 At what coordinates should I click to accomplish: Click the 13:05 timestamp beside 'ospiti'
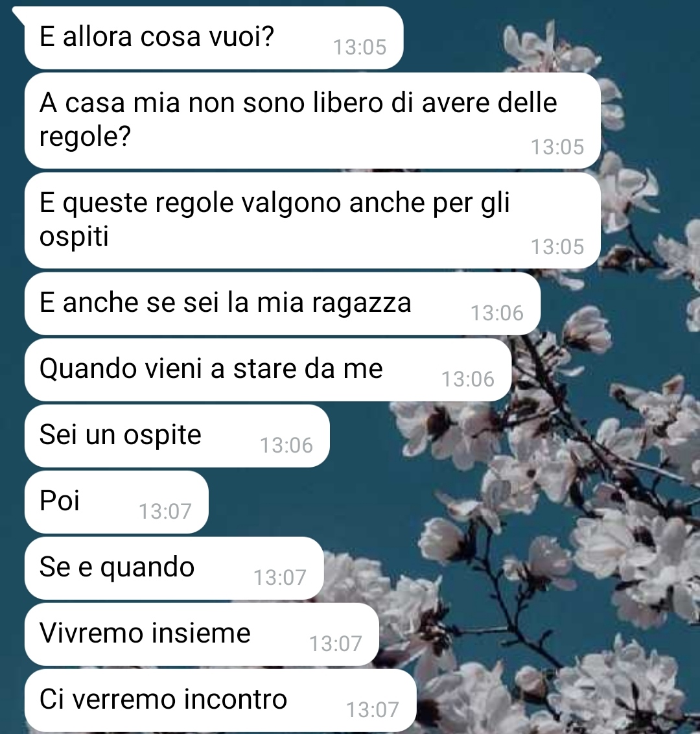(x=557, y=246)
